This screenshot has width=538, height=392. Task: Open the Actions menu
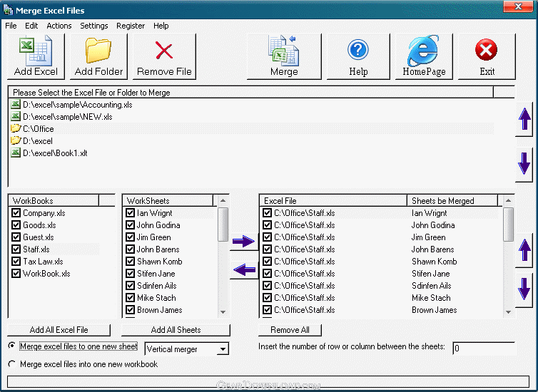click(x=59, y=26)
